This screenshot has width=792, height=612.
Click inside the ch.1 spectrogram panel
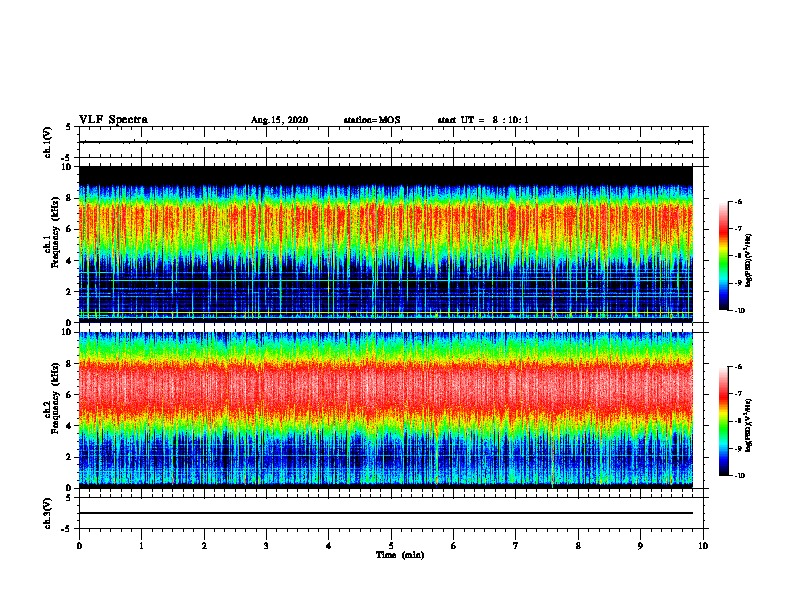click(x=386, y=244)
